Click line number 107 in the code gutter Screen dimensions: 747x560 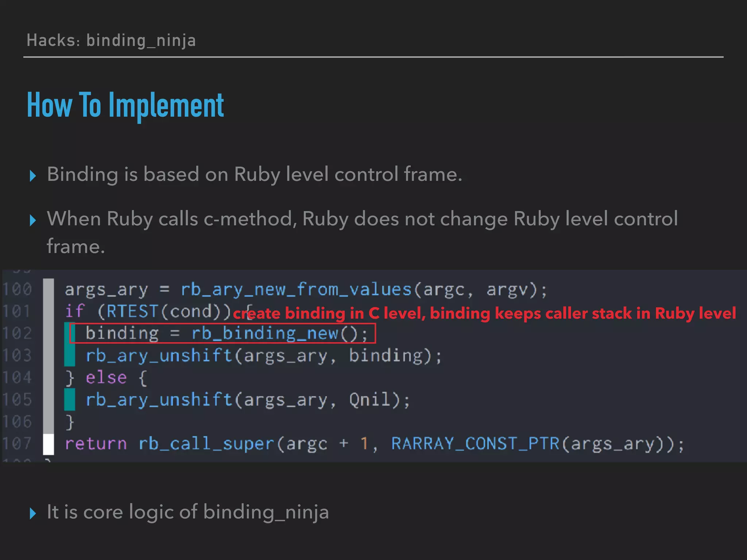(x=18, y=444)
